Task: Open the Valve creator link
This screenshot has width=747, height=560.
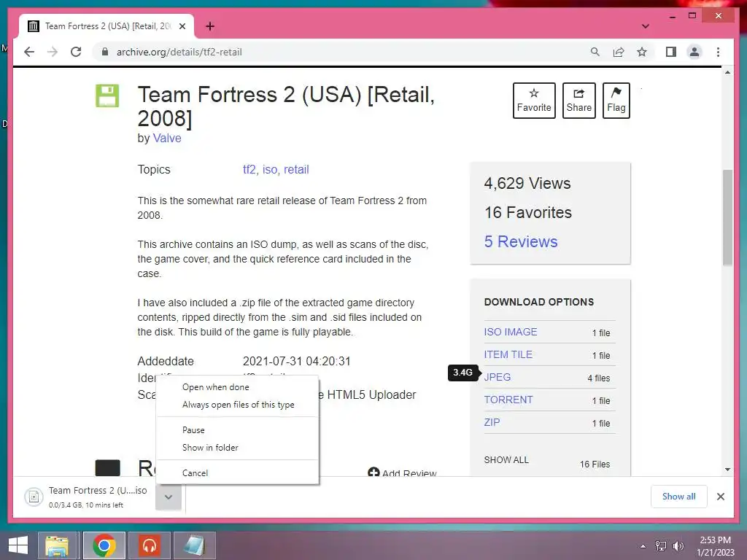Action: pyautogui.click(x=167, y=138)
